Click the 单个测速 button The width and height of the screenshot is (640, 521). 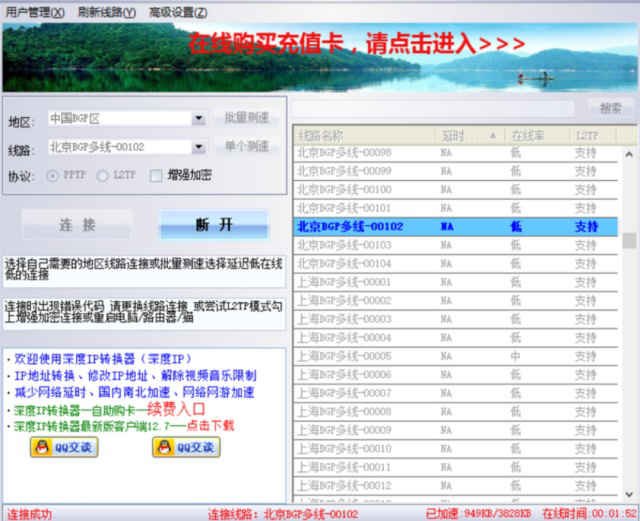tap(247, 146)
